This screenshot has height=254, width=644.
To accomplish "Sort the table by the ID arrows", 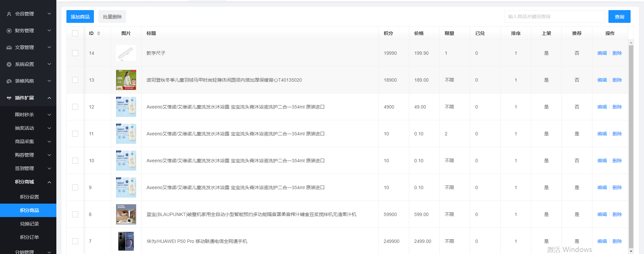I will (x=99, y=33).
